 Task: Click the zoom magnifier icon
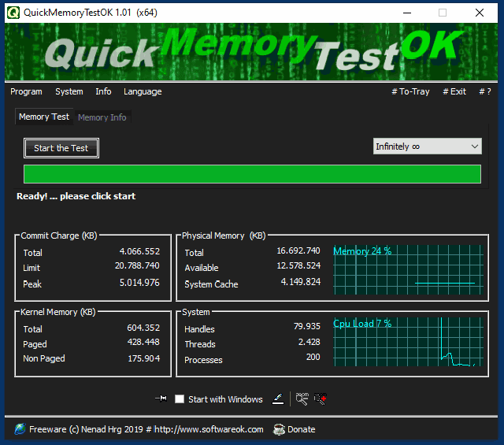(x=302, y=399)
